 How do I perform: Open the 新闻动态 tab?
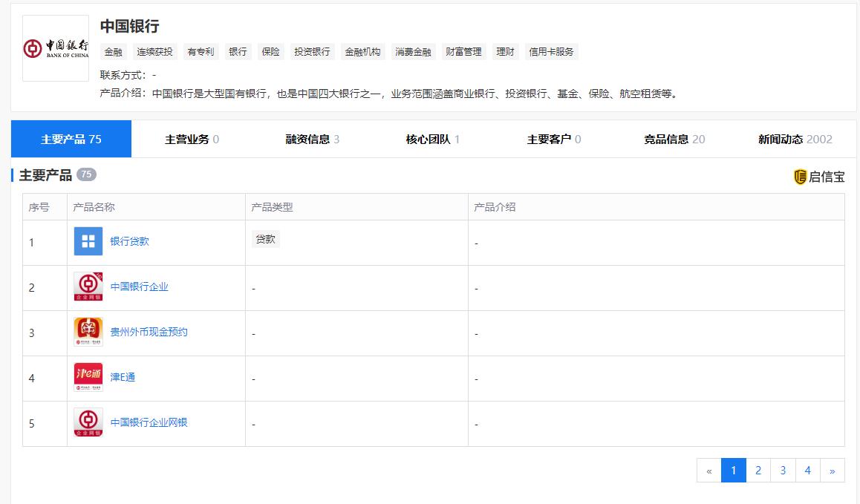tap(795, 140)
